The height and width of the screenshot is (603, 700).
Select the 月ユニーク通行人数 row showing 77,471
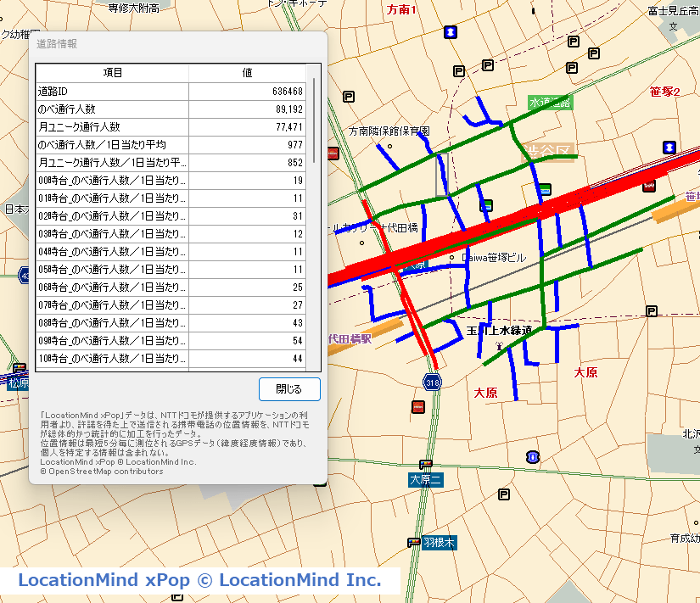click(x=170, y=127)
